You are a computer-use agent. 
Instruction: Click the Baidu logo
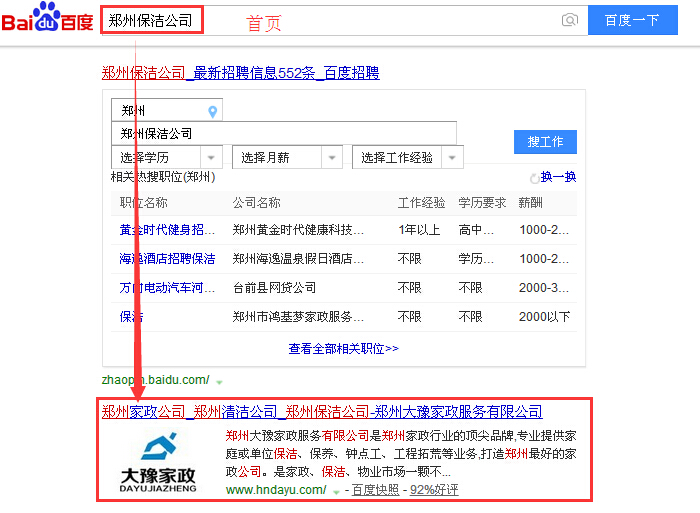[47, 17]
